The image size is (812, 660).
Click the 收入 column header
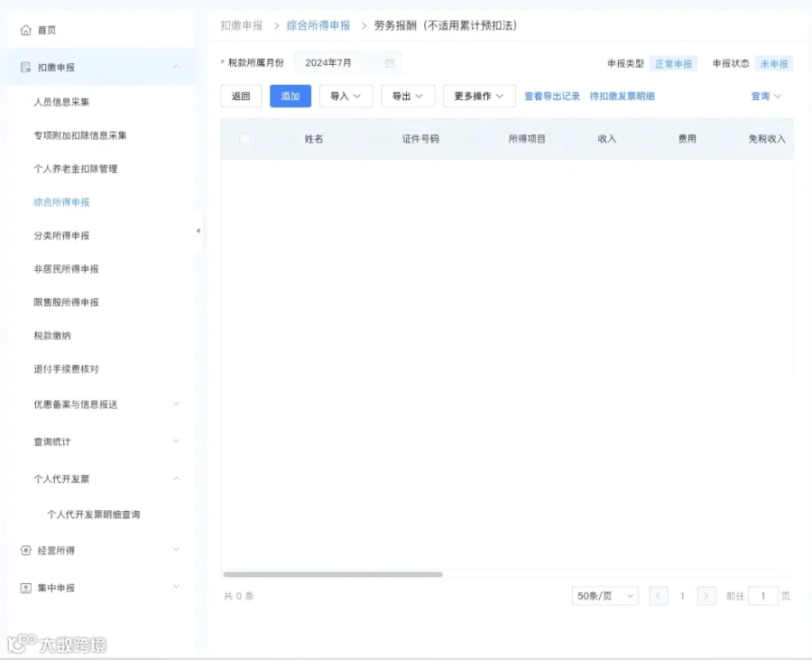coord(607,139)
